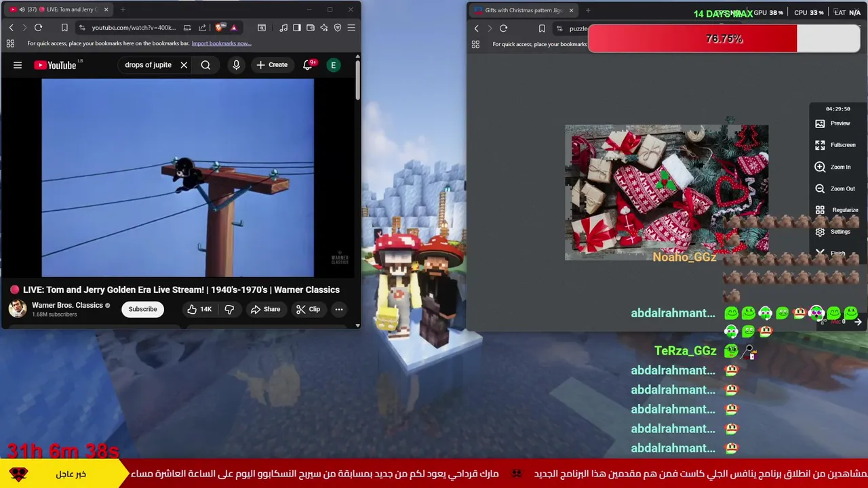Close the Gifts with Christmas pattern tab
The image size is (868, 488).
coord(571,10)
